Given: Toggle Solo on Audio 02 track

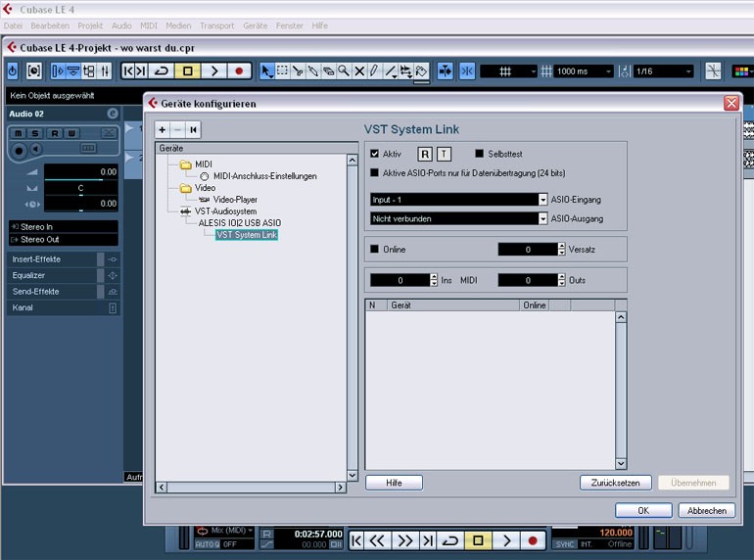Looking at the screenshot, I should 34,133.
